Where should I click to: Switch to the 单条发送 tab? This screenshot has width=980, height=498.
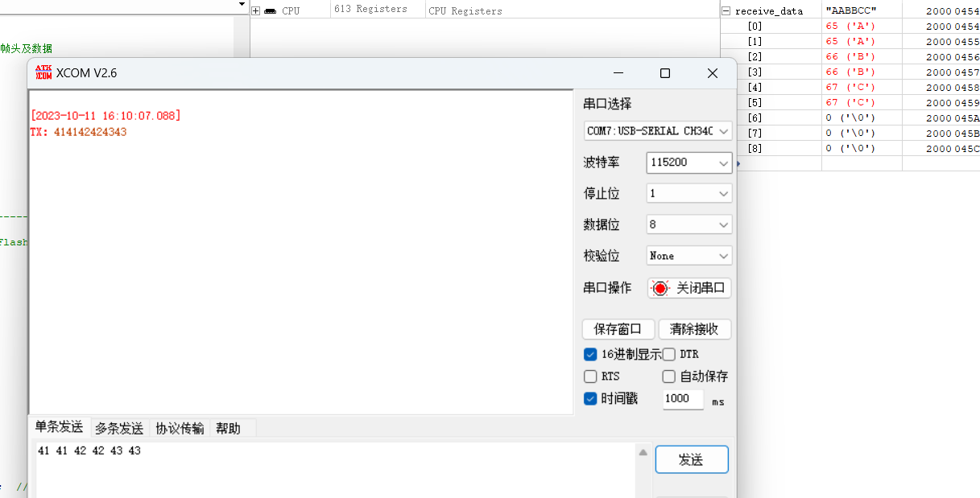pyautogui.click(x=59, y=427)
